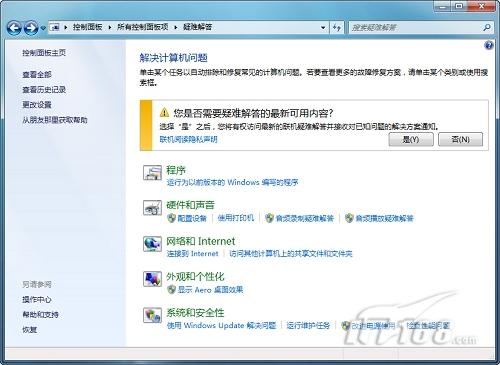Image resolution: width=500 pixels, height=365 pixels.
Task: Click the 网络和 Internet category icon
Action: coord(152,244)
